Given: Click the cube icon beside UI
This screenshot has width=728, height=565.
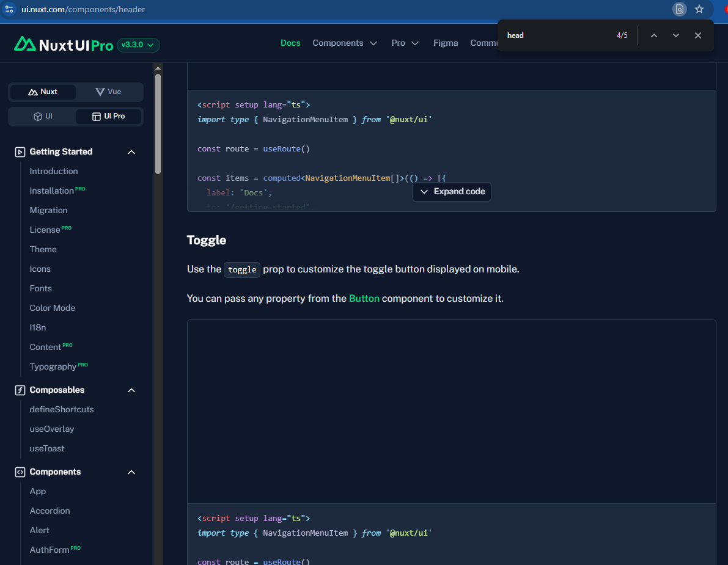Looking at the screenshot, I should click(x=38, y=117).
